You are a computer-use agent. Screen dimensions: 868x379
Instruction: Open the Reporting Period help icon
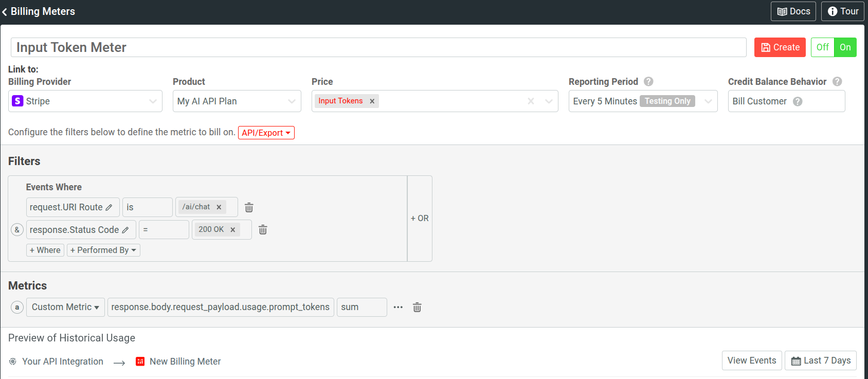648,82
